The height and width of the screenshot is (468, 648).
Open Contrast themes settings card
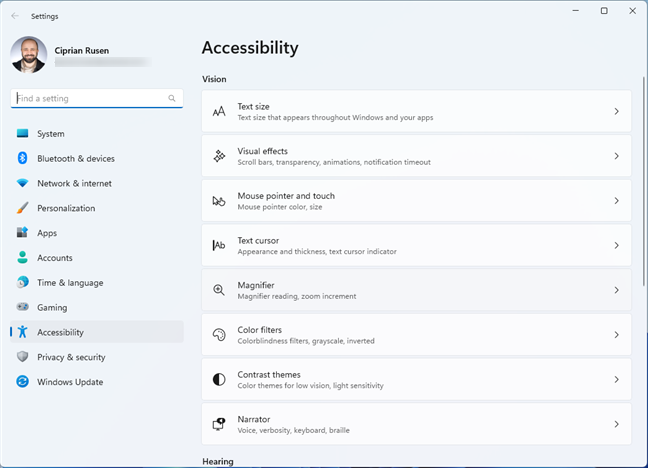(416, 379)
